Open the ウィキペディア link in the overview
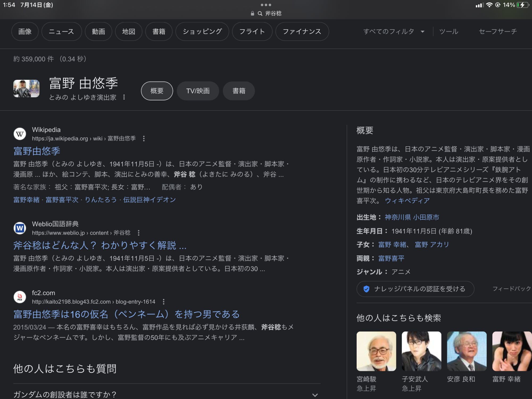This screenshot has width=532, height=399. point(407,201)
